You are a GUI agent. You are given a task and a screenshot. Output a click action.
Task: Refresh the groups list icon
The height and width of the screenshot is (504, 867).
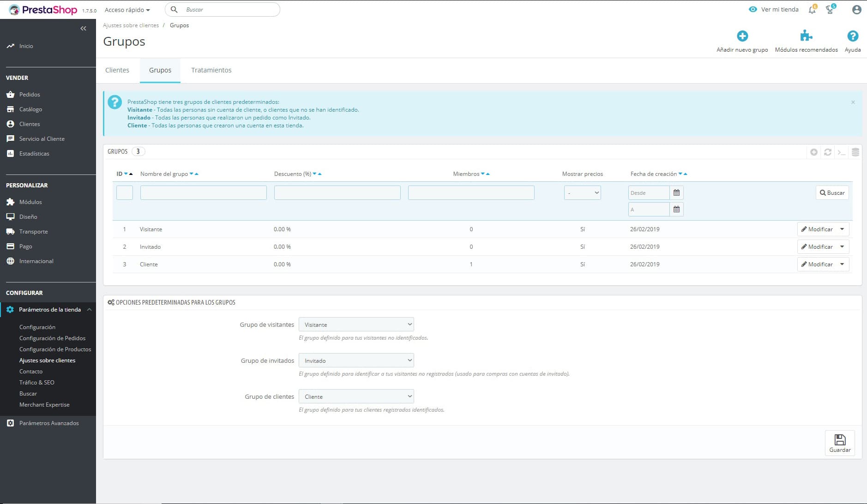(x=828, y=152)
